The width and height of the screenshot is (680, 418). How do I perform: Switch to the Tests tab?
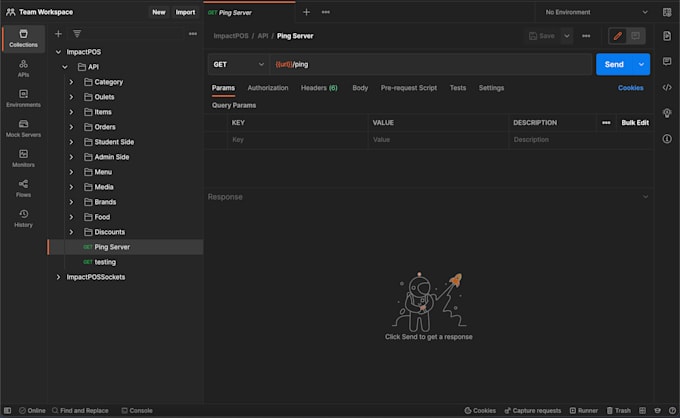point(458,88)
